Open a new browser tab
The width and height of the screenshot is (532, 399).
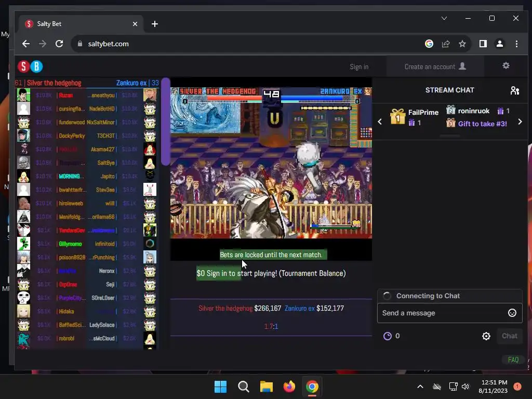tap(155, 24)
